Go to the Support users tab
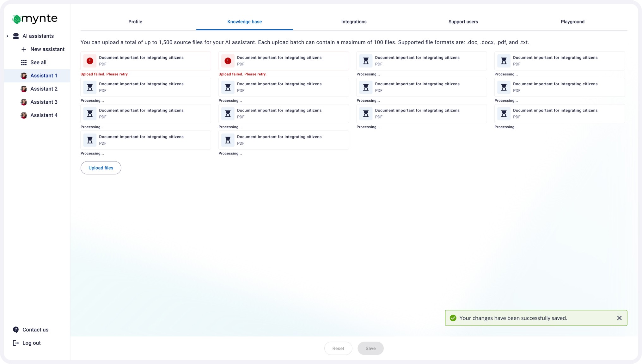The image size is (642, 364). (463, 22)
